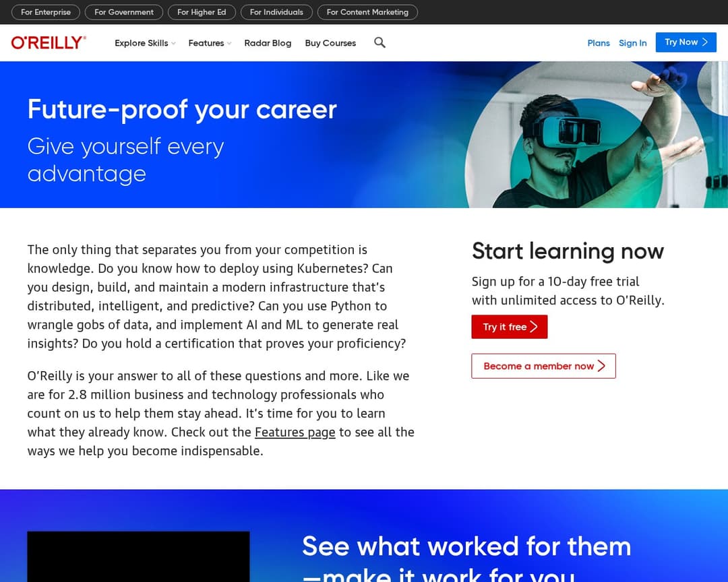728x582 pixels.
Task: Expand the Features dropdown menu
Action: 210,43
